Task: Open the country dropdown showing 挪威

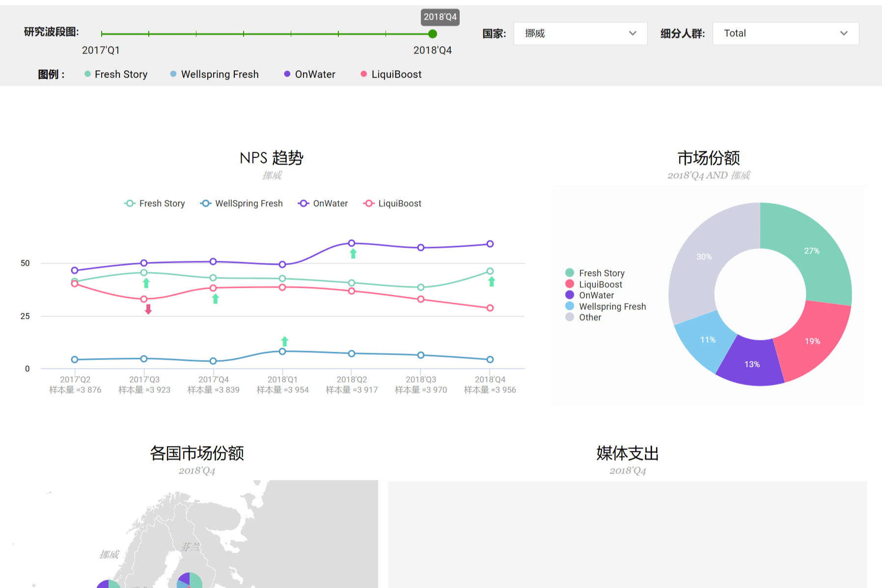Action: click(580, 33)
